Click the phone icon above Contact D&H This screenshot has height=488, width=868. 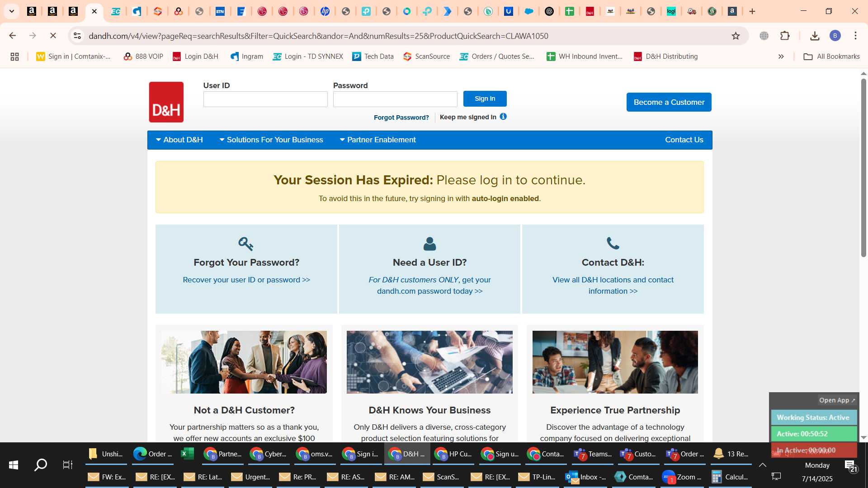[613, 244]
